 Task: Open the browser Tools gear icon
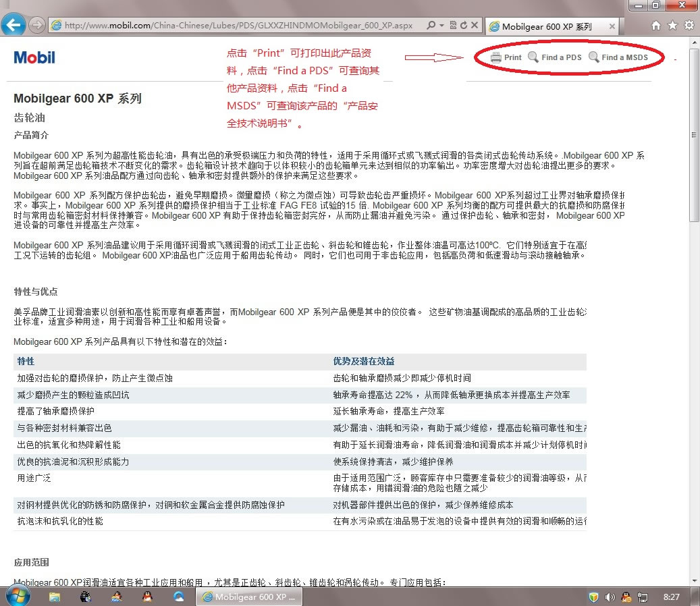click(689, 26)
